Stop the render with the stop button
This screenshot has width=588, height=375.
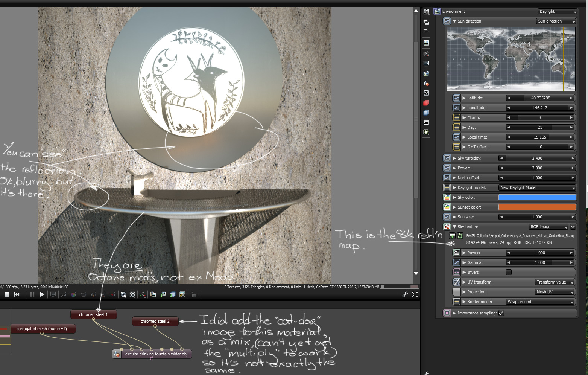click(x=7, y=294)
